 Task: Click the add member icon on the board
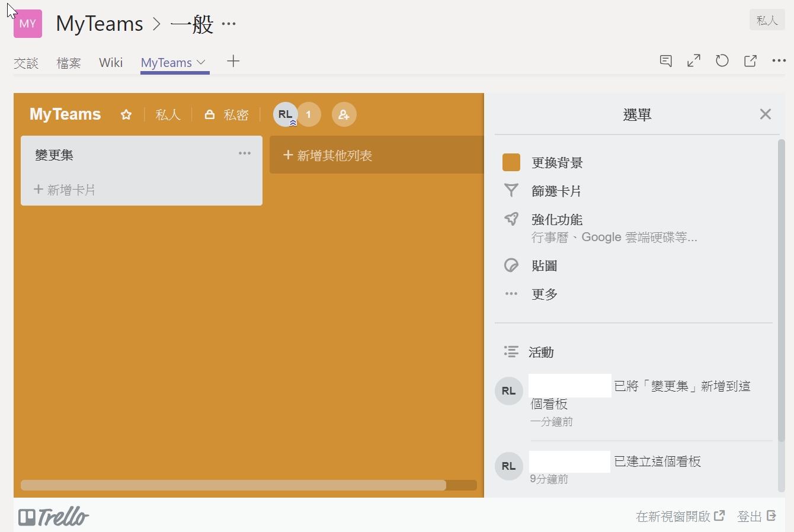point(344,114)
